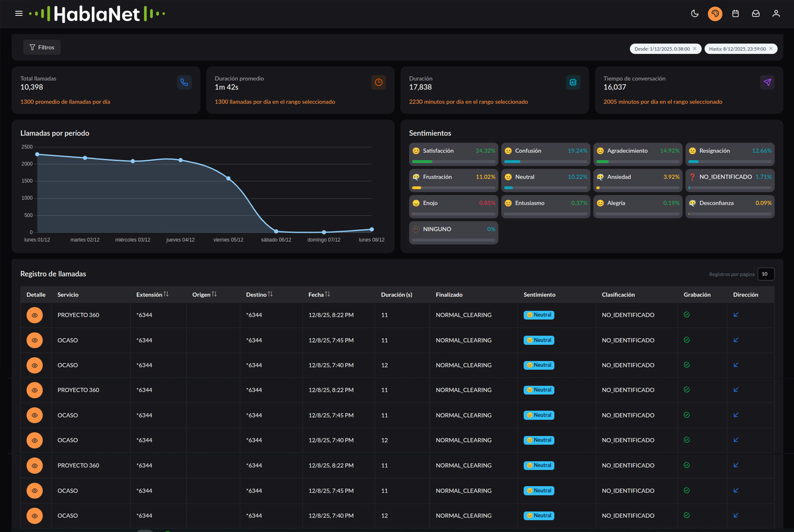Remove the Hasta date filter chip
Viewport: 794px width, 532px height.
[x=771, y=49]
